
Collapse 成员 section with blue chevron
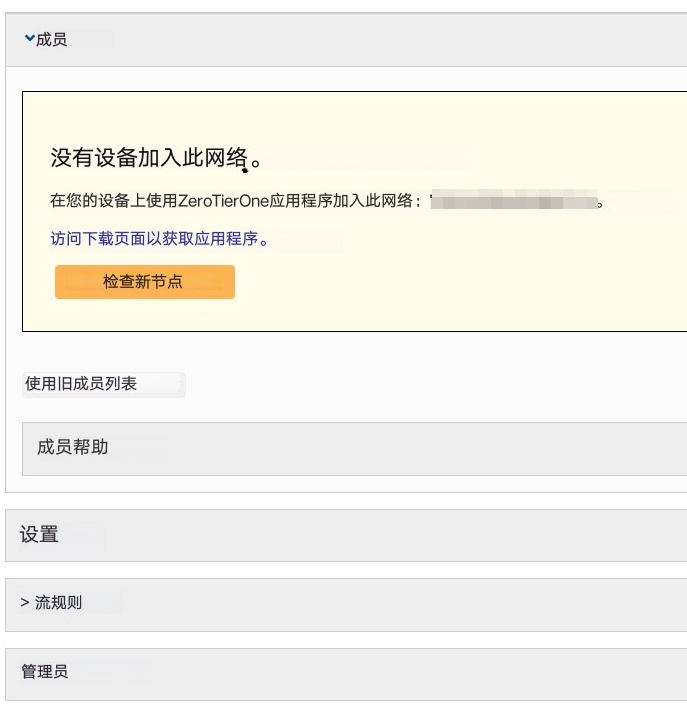30,39
